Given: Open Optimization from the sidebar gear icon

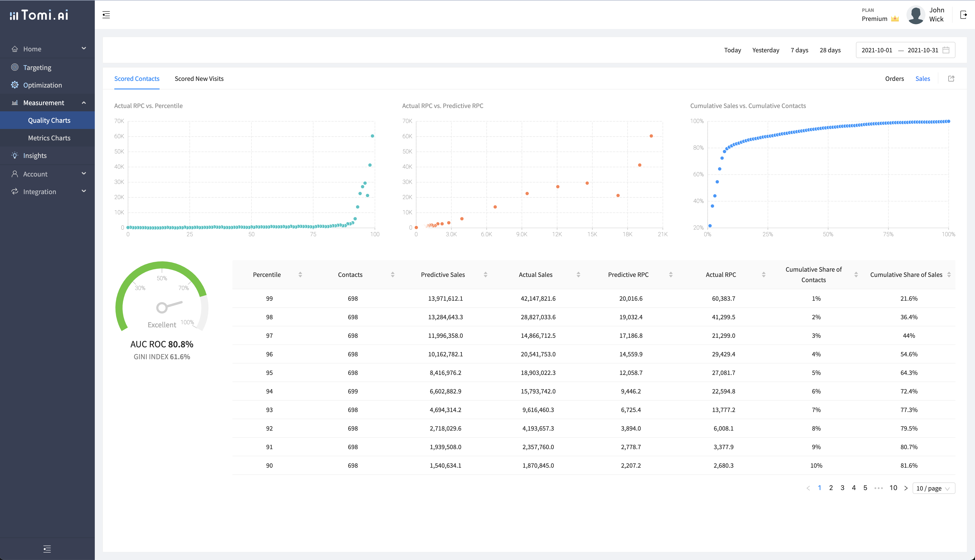Looking at the screenshot, I should click(15, 85).
